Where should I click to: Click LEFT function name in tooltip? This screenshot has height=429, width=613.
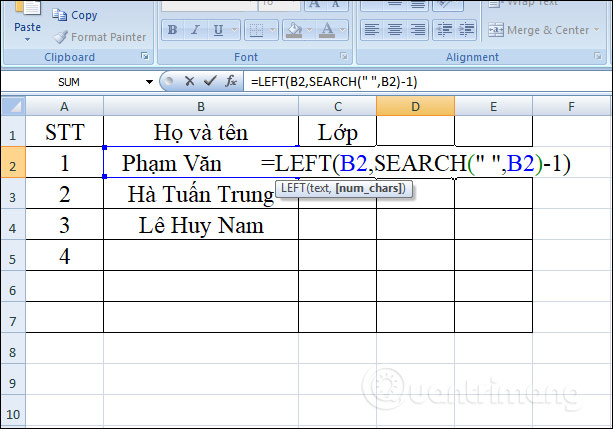293,188
